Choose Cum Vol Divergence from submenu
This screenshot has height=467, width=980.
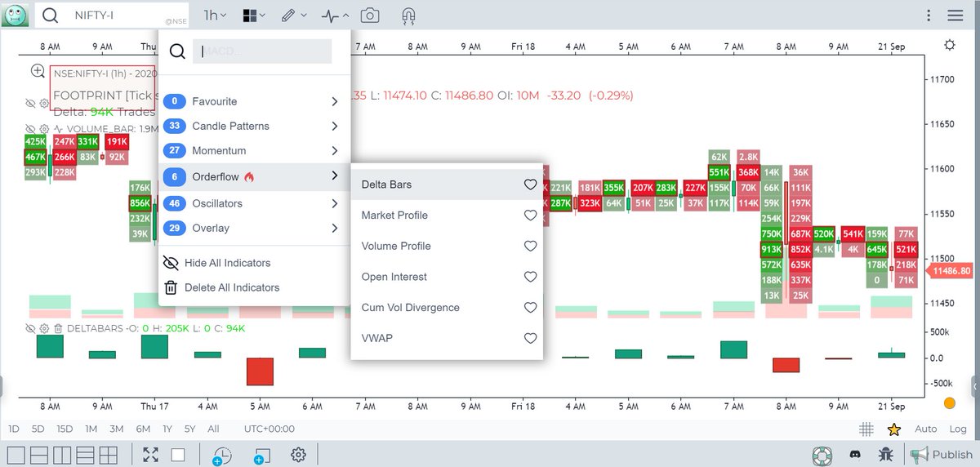click(x=447, y=308)
